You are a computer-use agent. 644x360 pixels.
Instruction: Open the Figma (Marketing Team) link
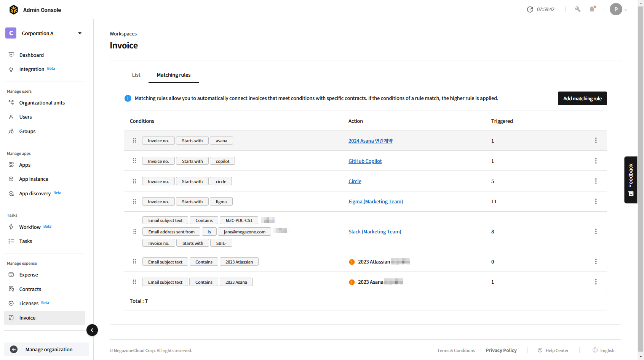[376, 201]
